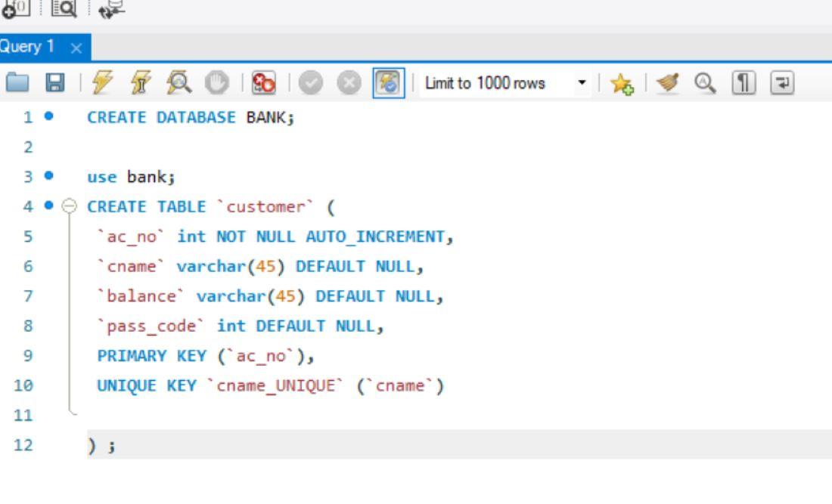Close the Query 1 tab
This screenshot has width=832, height=504.
[x=76, y=48]
